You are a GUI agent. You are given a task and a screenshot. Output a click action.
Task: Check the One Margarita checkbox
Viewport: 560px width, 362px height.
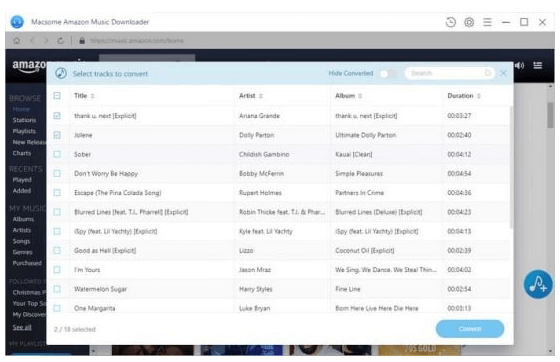coord(57,308)
